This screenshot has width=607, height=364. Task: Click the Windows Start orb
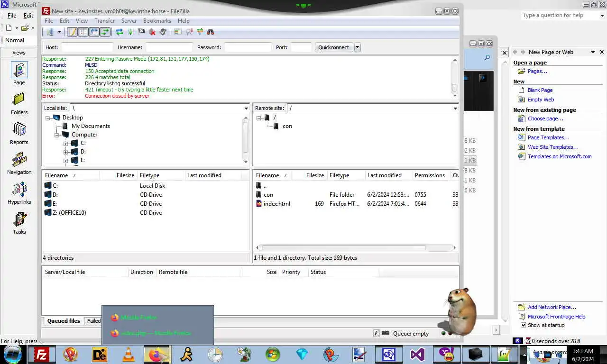[12, 354]
